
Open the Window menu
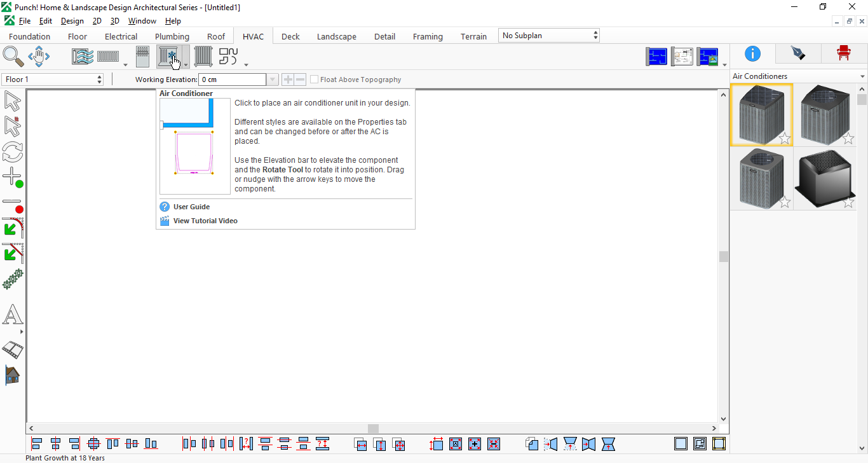[x=142, y=21]
